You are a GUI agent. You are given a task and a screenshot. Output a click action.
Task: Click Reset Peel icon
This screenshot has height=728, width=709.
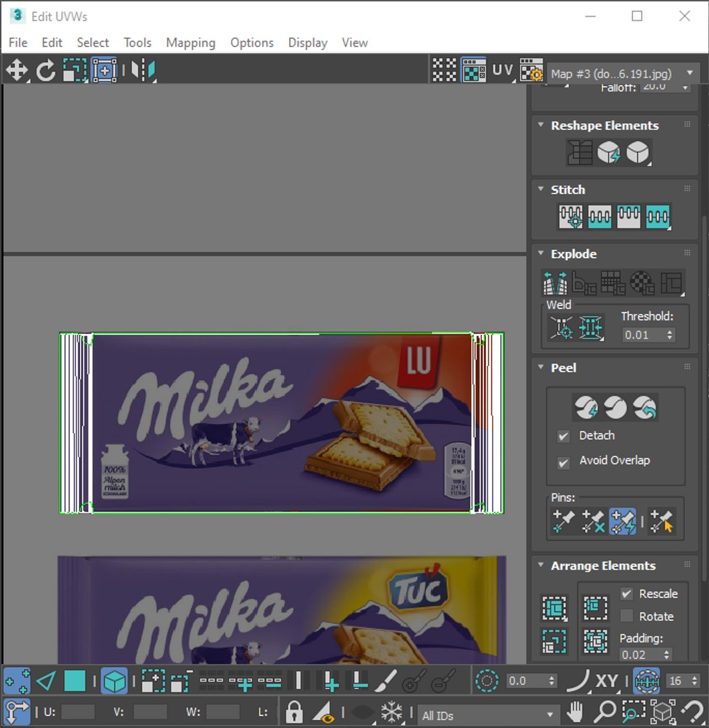click(645, 408)
